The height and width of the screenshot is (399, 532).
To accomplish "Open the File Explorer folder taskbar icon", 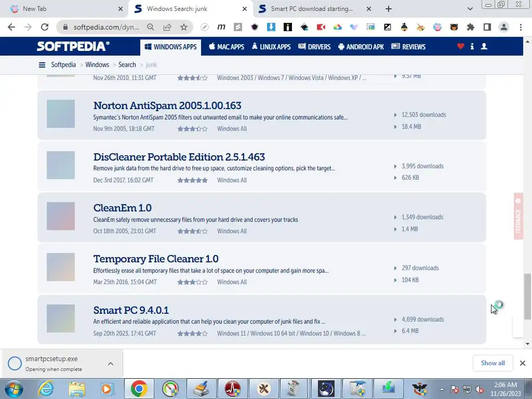I will point(77,389).
